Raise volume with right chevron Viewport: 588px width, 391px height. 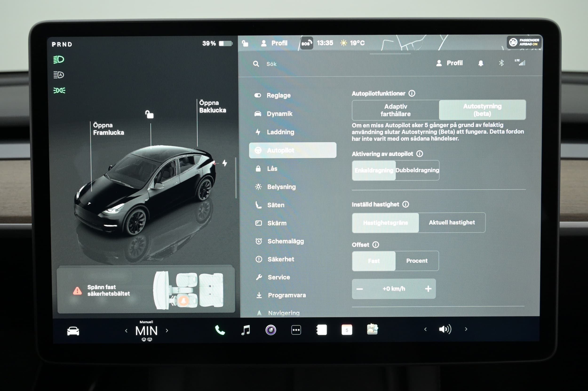coord(466,329)
